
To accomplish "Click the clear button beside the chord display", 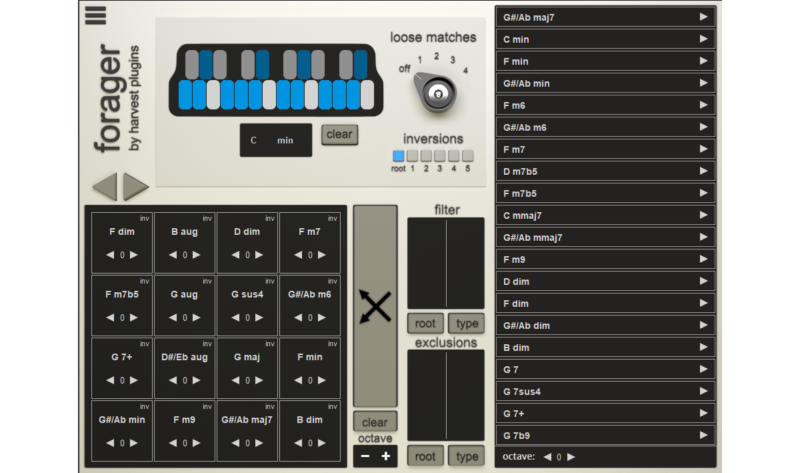I will 339,135.
